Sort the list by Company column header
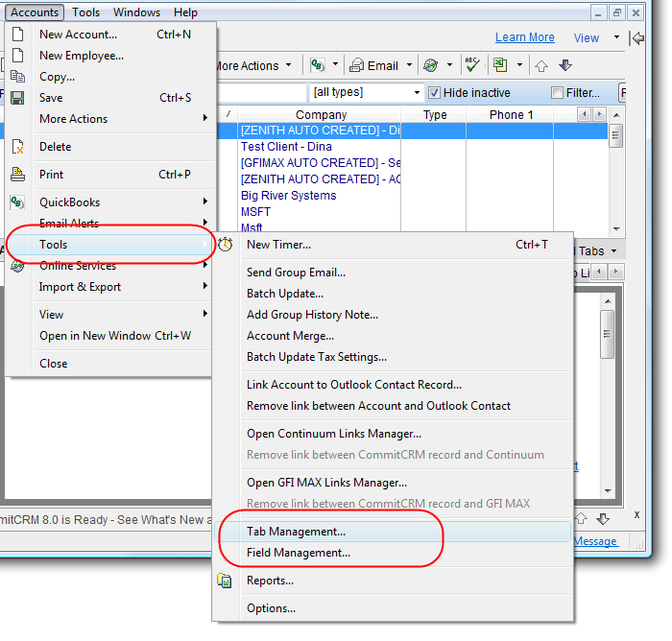 (321, 115)
